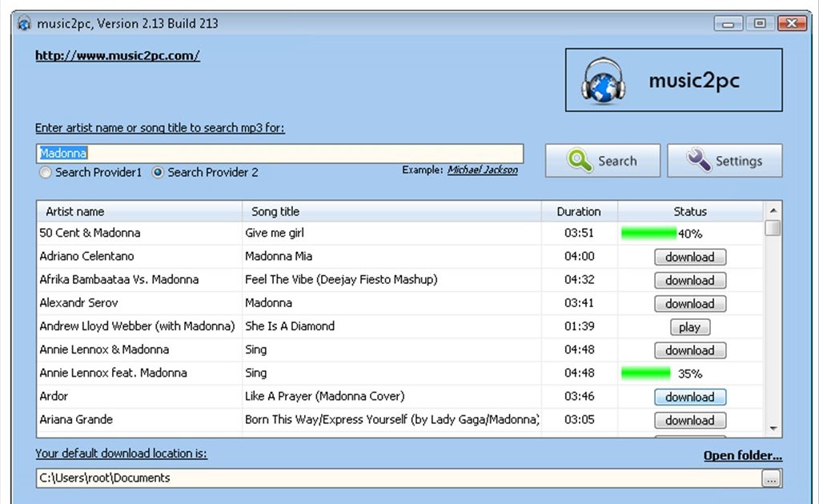Click the Madonna search input field
Viewport: 819px width, 504px height.
click(279, 154)
